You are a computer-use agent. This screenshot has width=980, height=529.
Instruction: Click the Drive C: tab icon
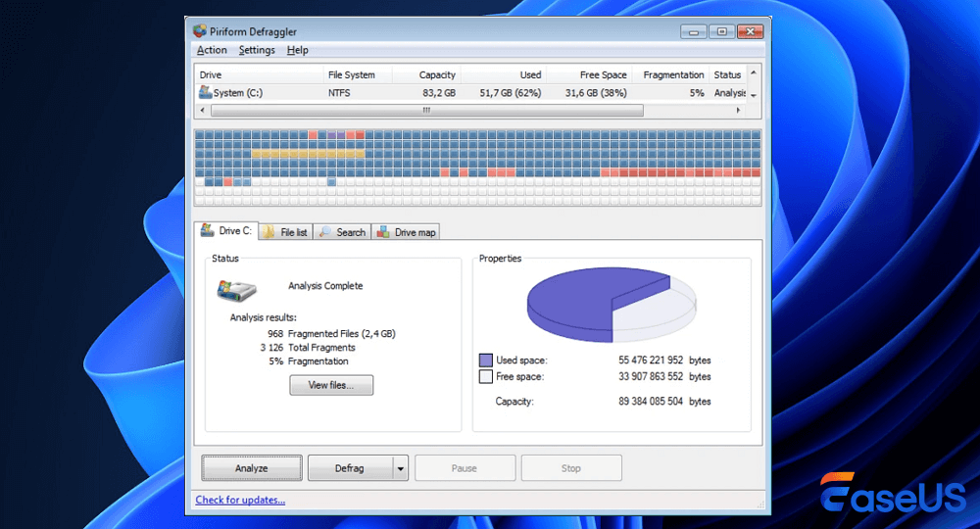click(207, 230)
